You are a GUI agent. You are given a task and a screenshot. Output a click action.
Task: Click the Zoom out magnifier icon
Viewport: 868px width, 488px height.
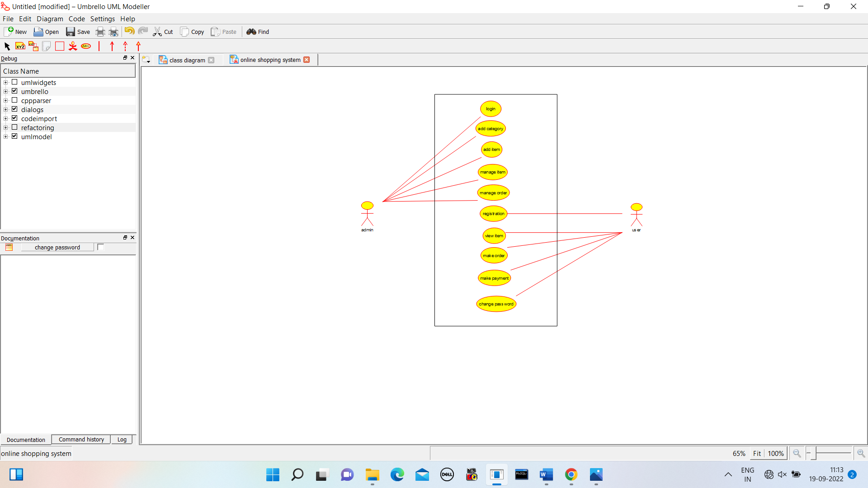(797, 453)
